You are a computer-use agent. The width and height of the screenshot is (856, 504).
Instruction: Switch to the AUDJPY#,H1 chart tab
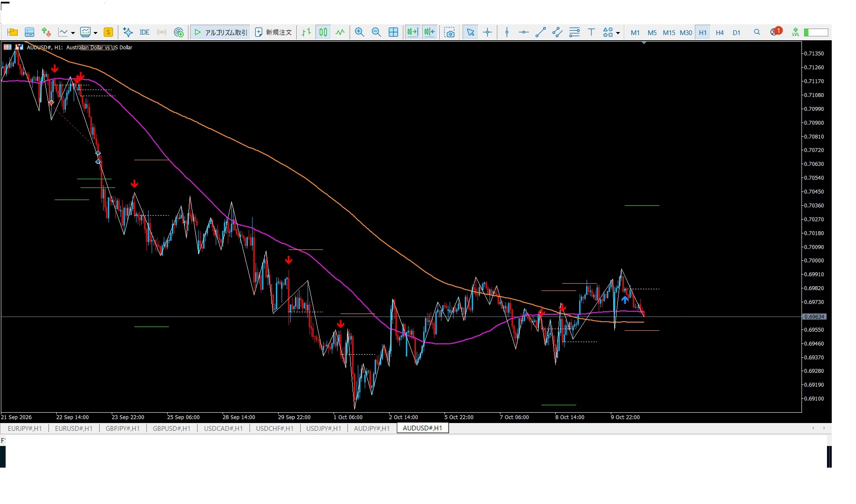click(372, 428)
